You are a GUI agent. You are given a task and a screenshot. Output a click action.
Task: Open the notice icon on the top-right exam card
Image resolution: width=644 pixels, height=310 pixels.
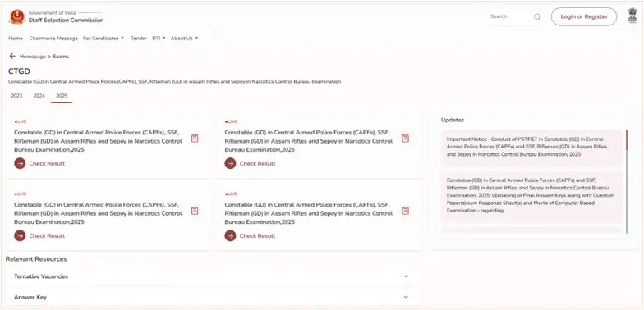pyautogui.click(x=406, y=139)
